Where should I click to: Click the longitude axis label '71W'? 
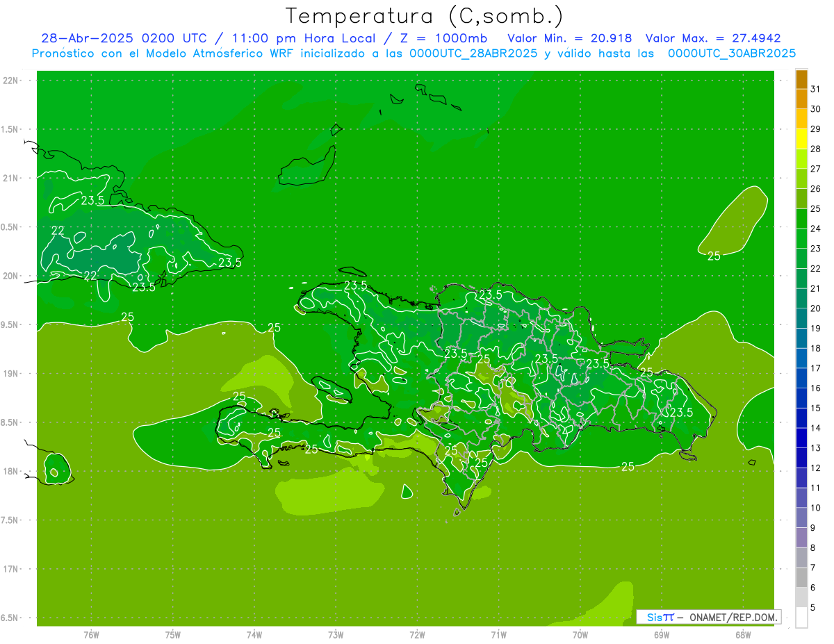click(x=498, y=635)
